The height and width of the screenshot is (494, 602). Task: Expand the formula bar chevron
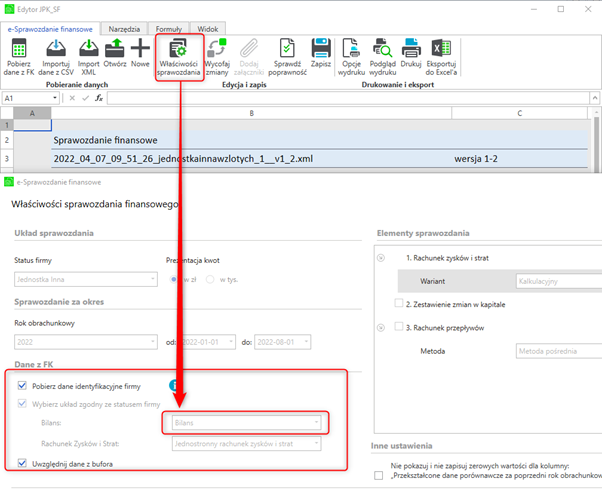[595, 98]
